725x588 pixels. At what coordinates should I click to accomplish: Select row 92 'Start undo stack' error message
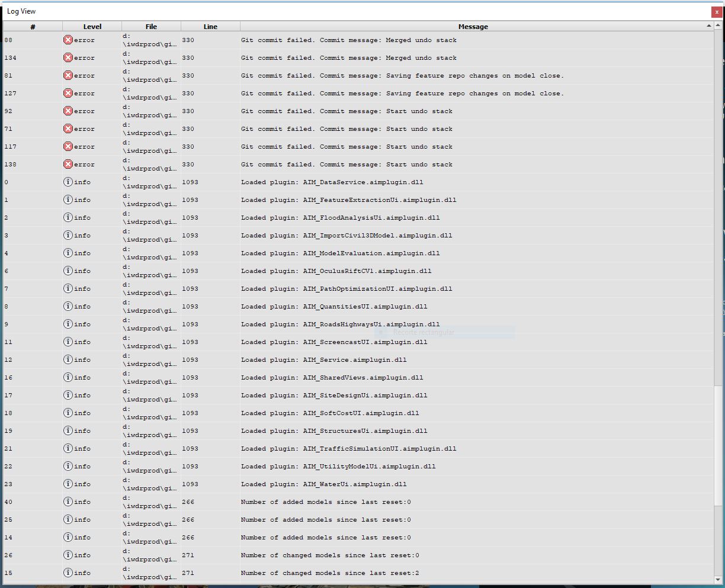347,111
